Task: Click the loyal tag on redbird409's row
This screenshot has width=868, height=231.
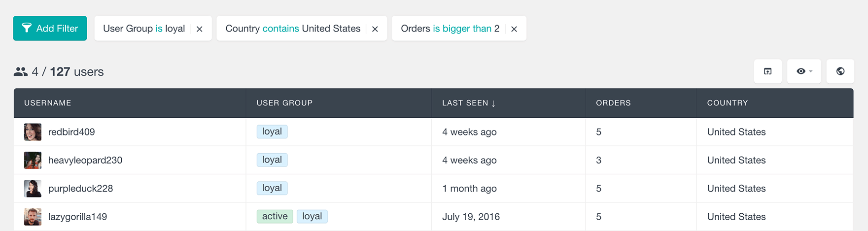Action: 272,132
